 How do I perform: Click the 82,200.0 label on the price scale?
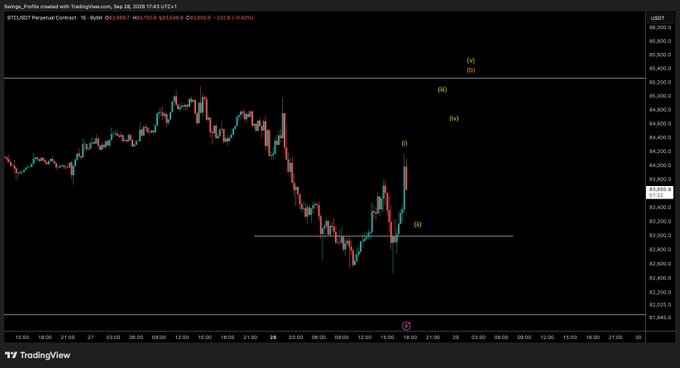660,292
